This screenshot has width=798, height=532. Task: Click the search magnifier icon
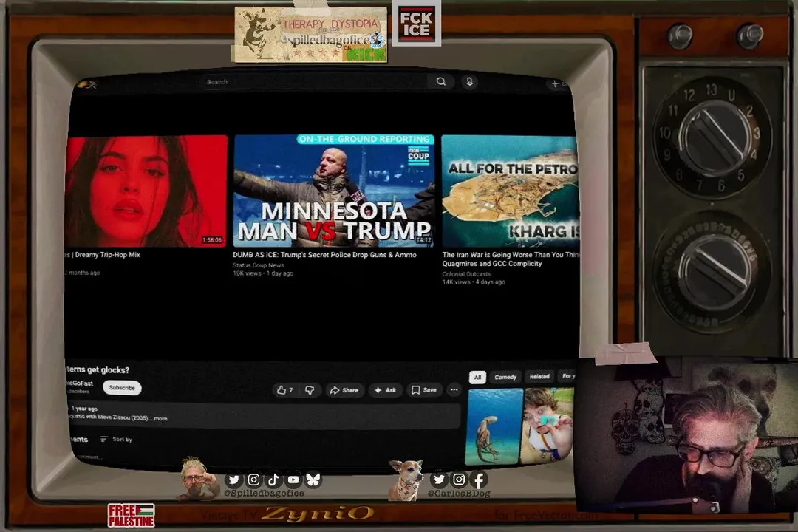[440, 81]
